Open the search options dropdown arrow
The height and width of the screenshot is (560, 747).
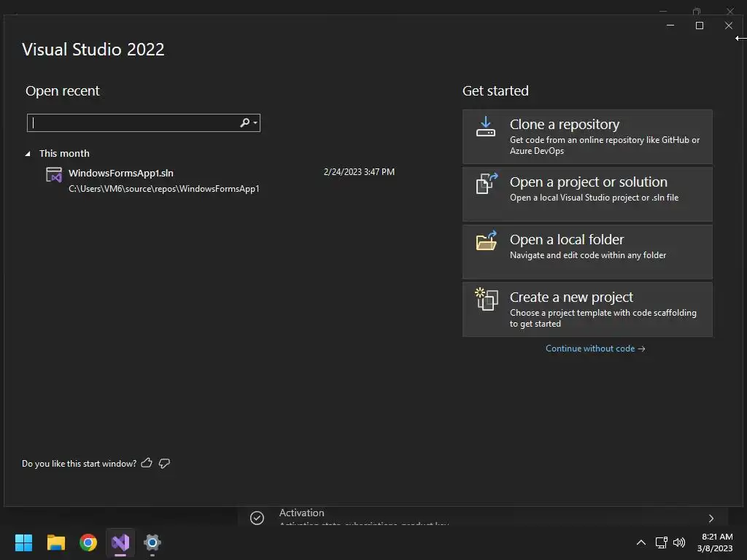[x=255, y=122]
